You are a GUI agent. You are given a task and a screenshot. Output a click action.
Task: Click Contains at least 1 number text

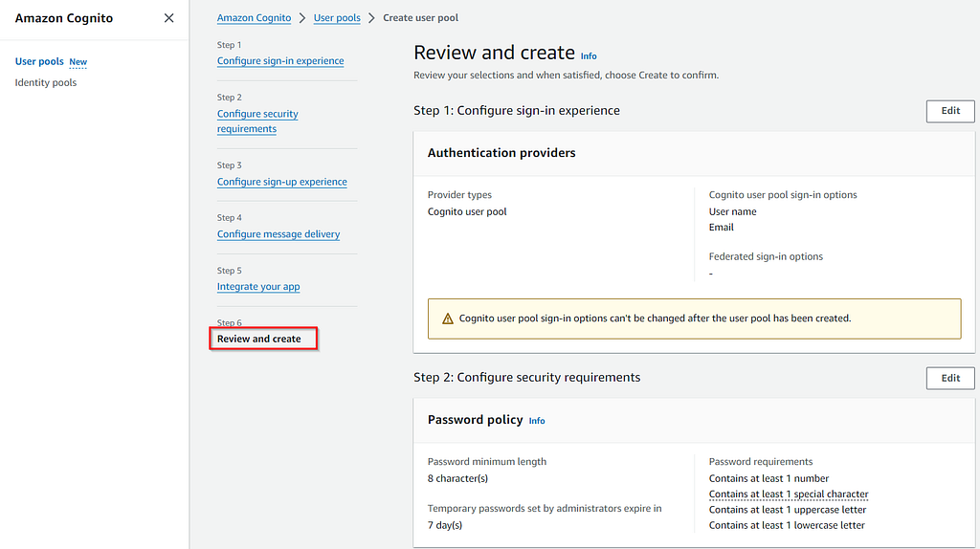(x=768, y=478)
